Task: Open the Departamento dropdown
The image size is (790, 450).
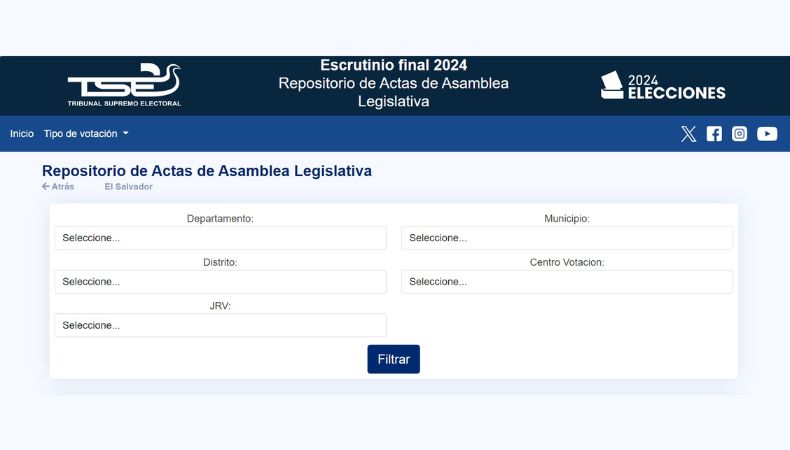Action: [220, 238]
